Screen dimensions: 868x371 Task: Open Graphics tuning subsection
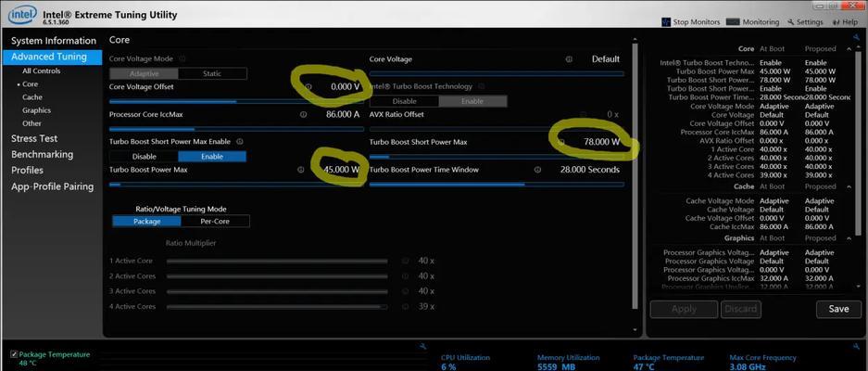(x=36, y=110)
